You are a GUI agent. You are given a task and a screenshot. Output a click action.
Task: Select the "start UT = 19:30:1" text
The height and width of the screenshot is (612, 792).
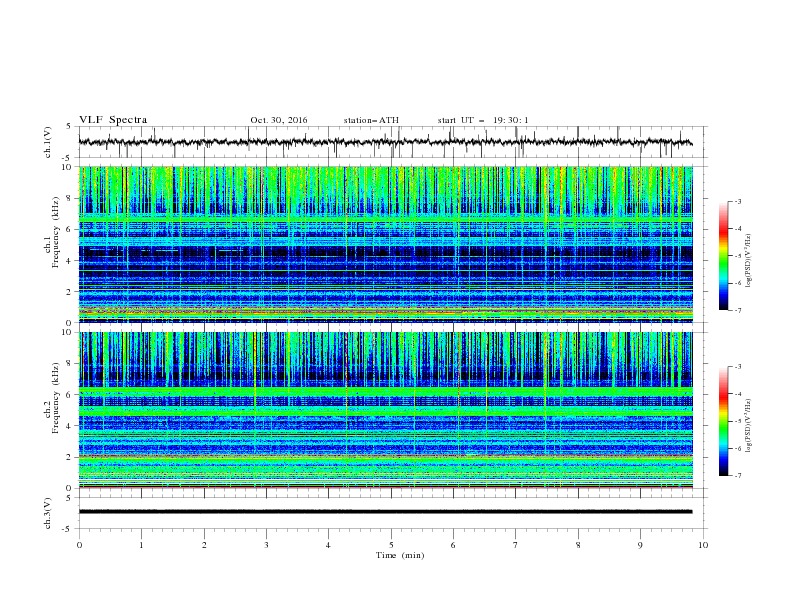483,120
